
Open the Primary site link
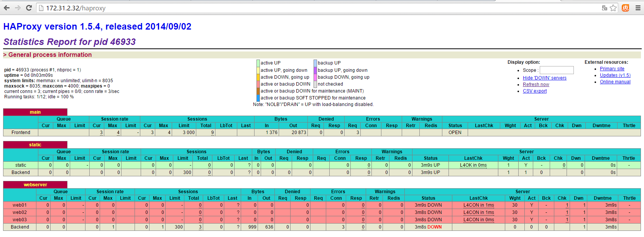[612, 69]
